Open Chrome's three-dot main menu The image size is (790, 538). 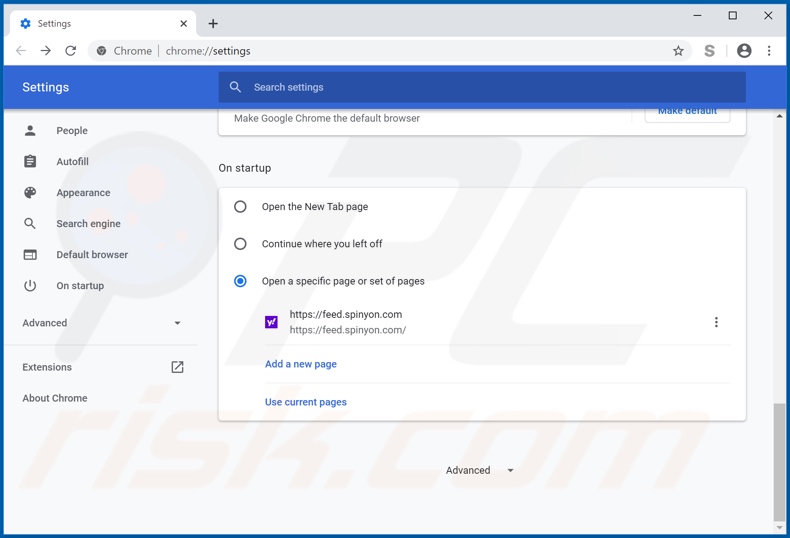tap(769, 50)
